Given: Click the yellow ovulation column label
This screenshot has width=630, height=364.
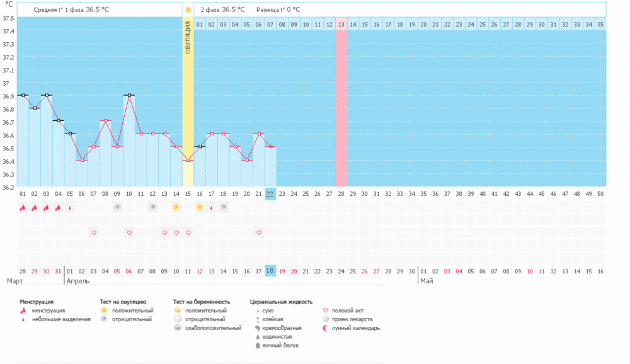Looking at the screenshot, I should (x=188, y=38).
